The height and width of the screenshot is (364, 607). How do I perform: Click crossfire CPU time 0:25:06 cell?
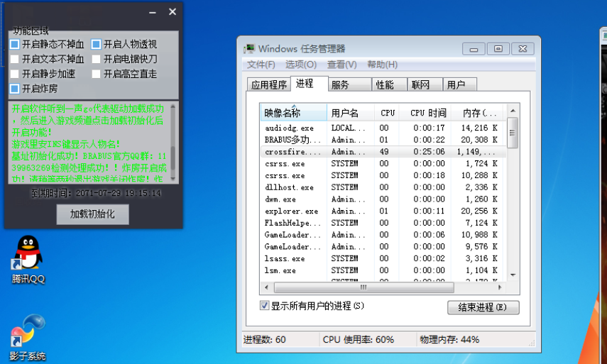(429, 152)
